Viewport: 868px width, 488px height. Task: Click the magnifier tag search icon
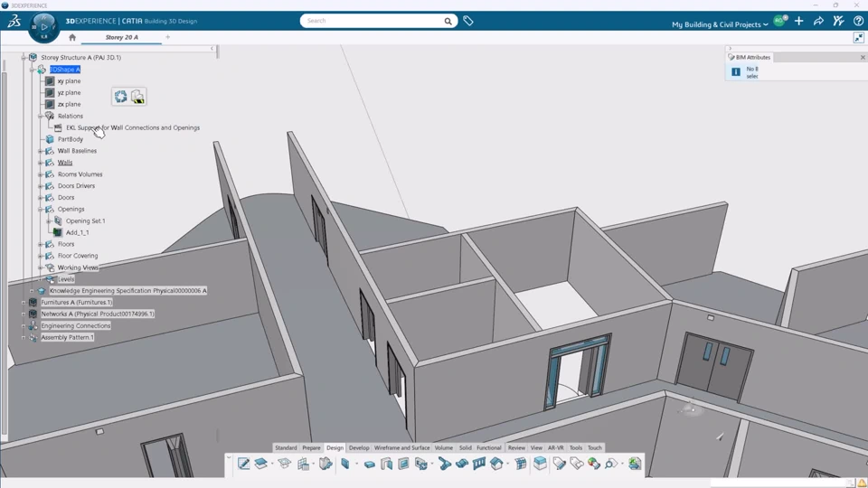click(611, 464)
